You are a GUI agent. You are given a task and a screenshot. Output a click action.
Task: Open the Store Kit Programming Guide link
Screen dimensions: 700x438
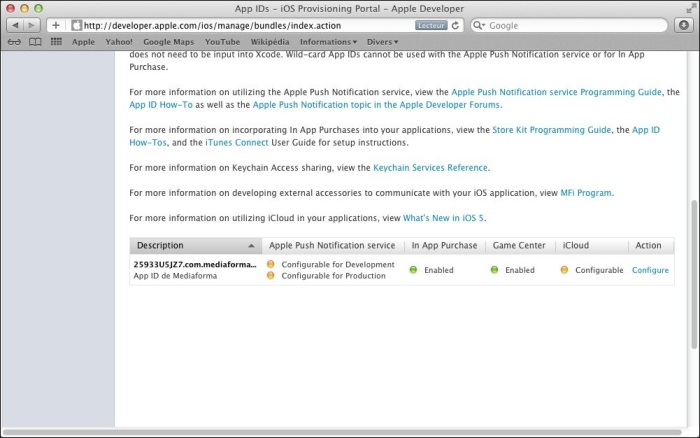coord(551,130)
